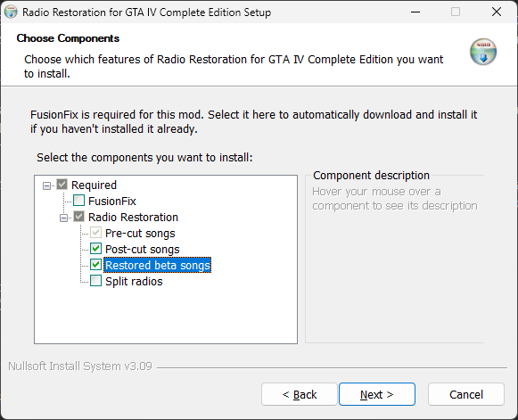
Task: Collapse the Radio Restoration tree node
Action: pos(63,218)
